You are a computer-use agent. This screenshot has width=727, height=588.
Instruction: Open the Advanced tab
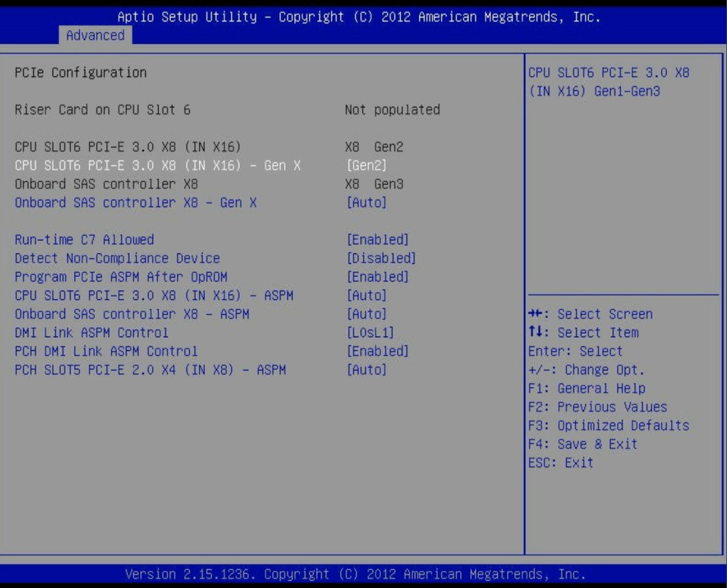95,35
